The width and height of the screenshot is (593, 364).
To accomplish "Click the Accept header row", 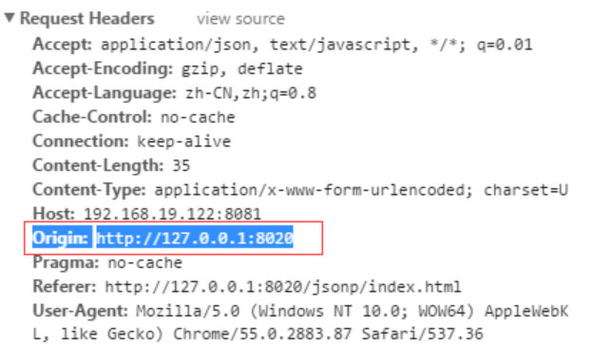I will point(282,45).
